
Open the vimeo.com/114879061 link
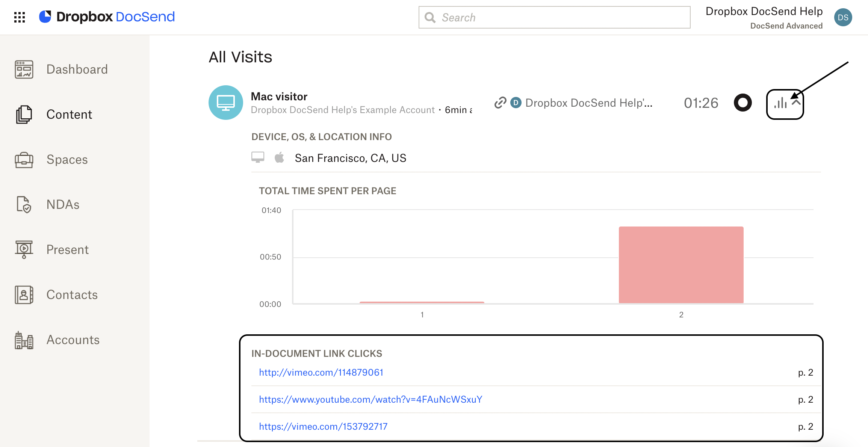[x=321, y=372]
